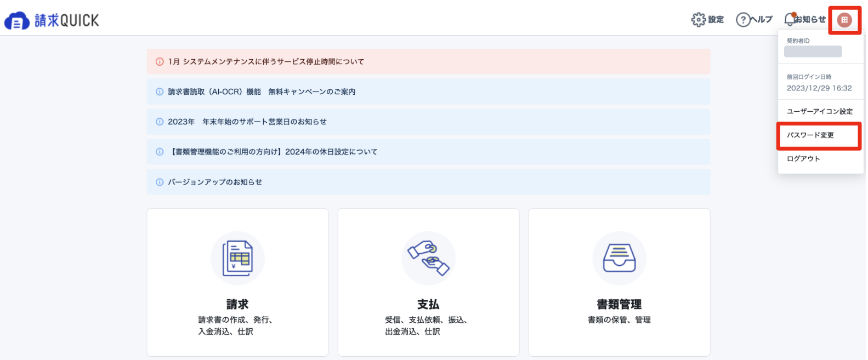The width and height of the screenshot is (868, 360).
Task: Open the 請求書読取(AI-OCR)機能 campaign notice
Action: 428,92
